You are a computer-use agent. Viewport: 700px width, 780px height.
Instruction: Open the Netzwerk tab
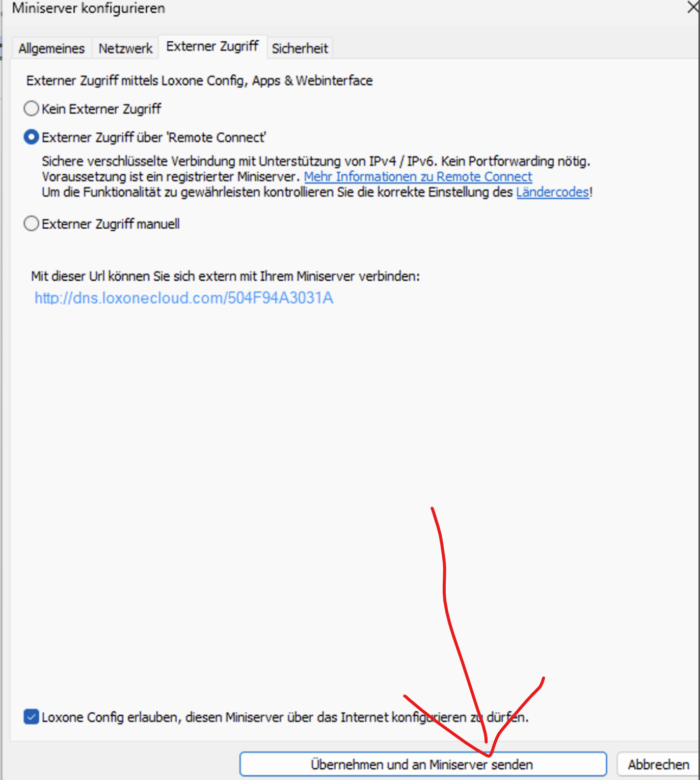click(x=124, y=48)
